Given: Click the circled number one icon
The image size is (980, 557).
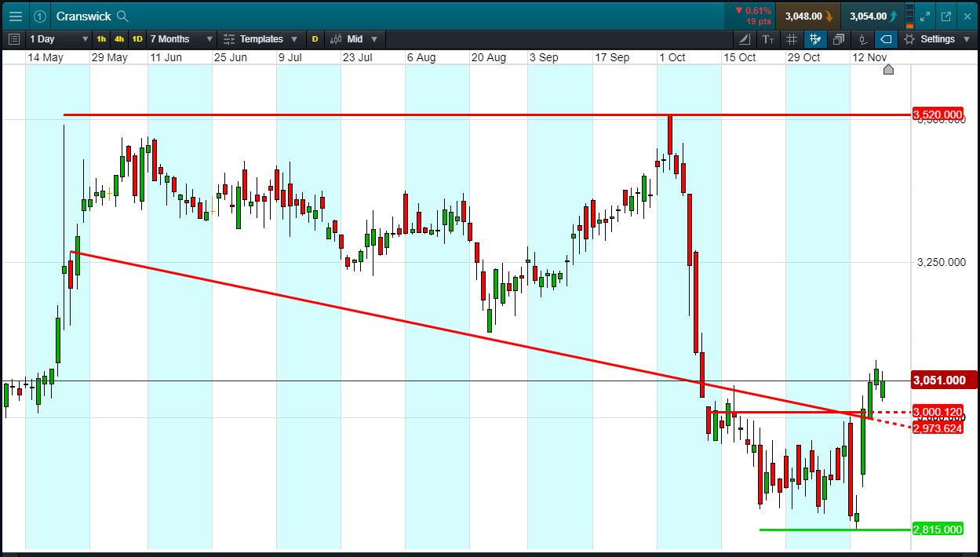Looking at the screenshot, I should (x=40, y=16).
